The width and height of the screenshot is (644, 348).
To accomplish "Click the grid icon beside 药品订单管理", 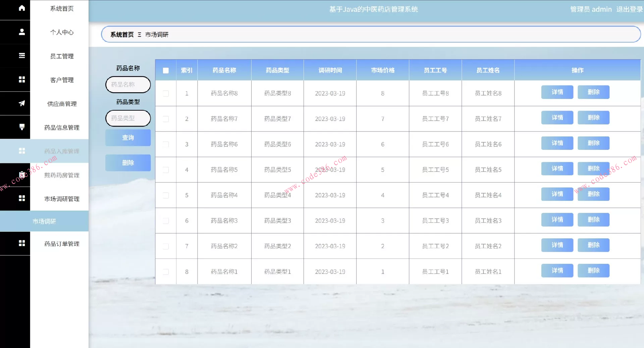I will [22, 243].
